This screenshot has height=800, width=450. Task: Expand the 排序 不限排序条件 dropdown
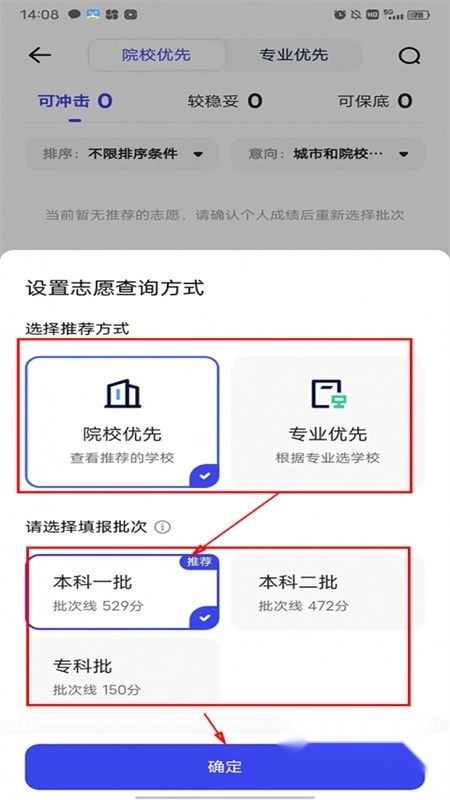coord(122,154)
